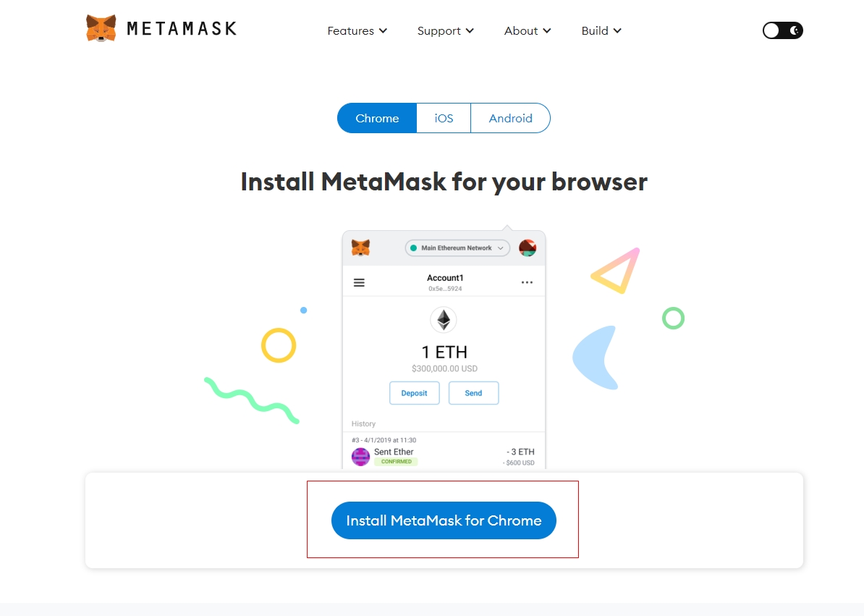The width and height of the screenshot is (864, 616).
Task: Expand the Features dropdown menu
Action: tap(357, 31)
